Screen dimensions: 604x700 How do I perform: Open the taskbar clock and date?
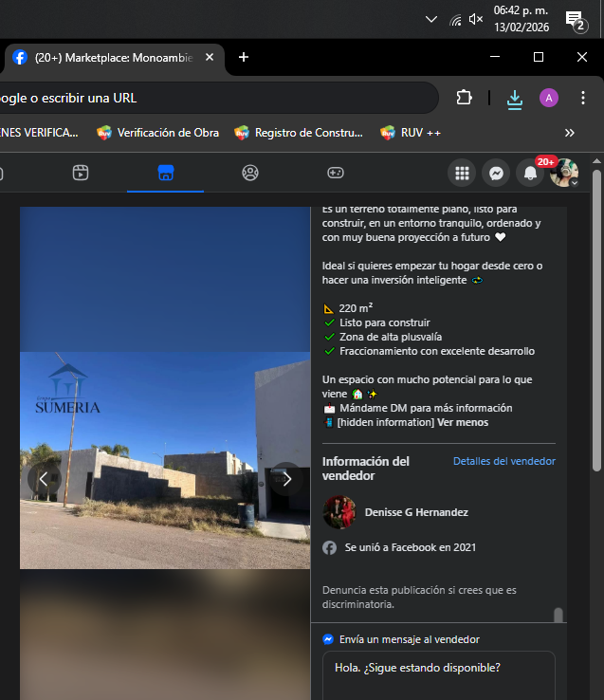pyautogui.click(x=522, y=19)
